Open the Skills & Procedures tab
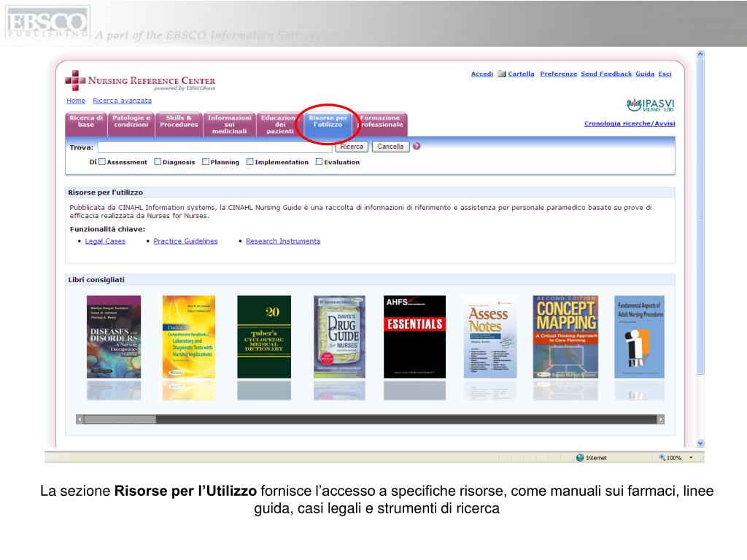 (179, 124)
